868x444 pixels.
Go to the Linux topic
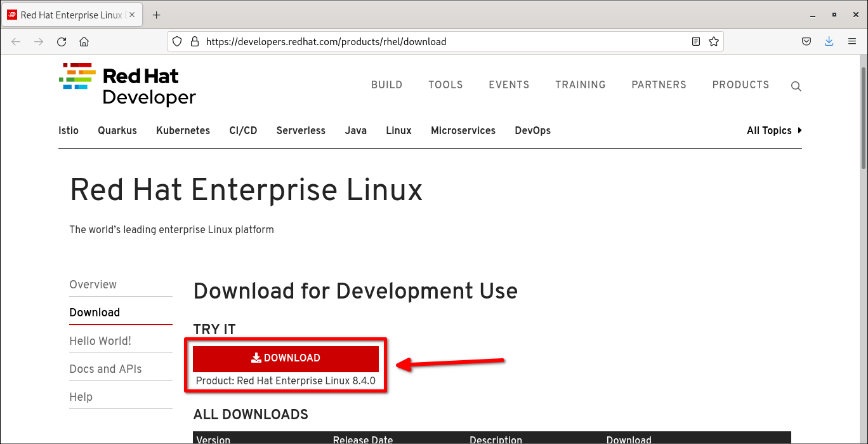(398, 131)
